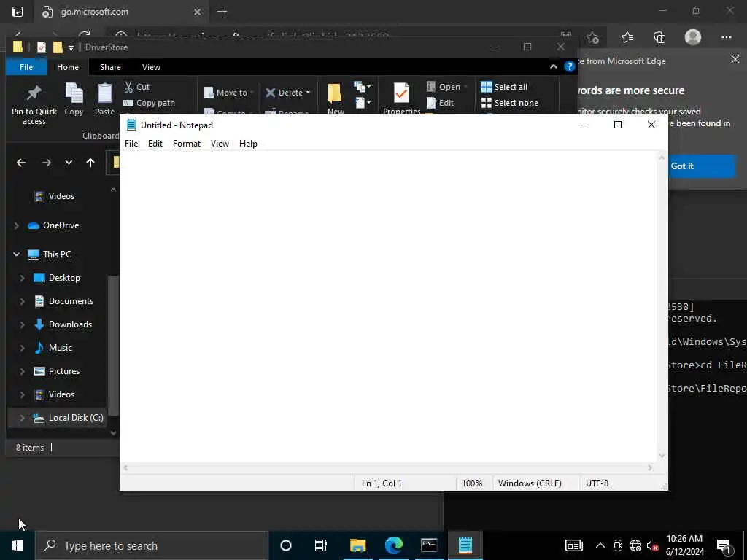747x560 pixels.
Task: Open the Windows Start menu
Action: click(18, 545)
